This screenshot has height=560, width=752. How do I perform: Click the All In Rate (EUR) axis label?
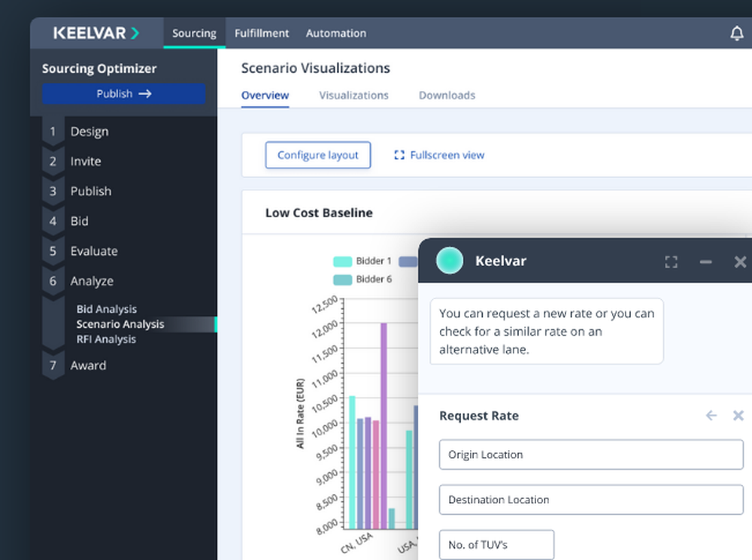tap(300, 413)
